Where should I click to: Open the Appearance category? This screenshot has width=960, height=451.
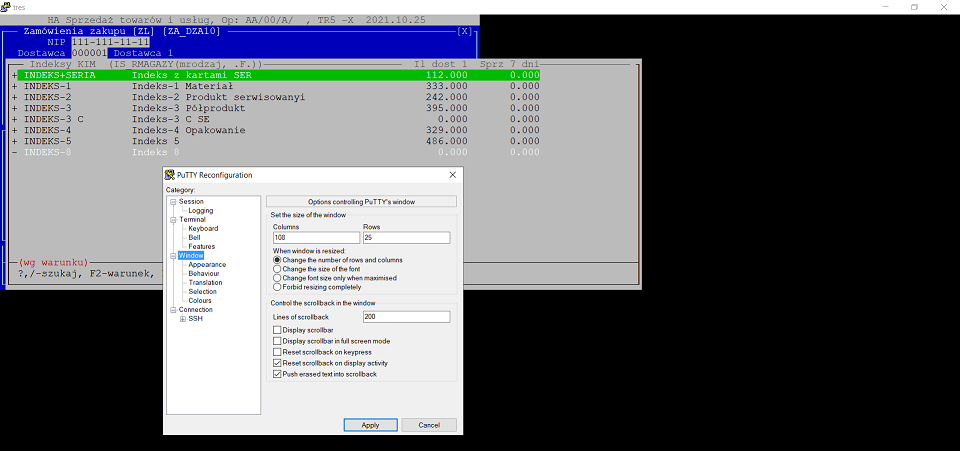[x=207, y=264]
